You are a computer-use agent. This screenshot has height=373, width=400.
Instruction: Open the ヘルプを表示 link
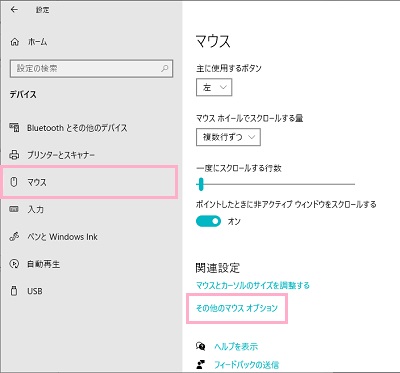pyautogui.click(x=236, y=346)
